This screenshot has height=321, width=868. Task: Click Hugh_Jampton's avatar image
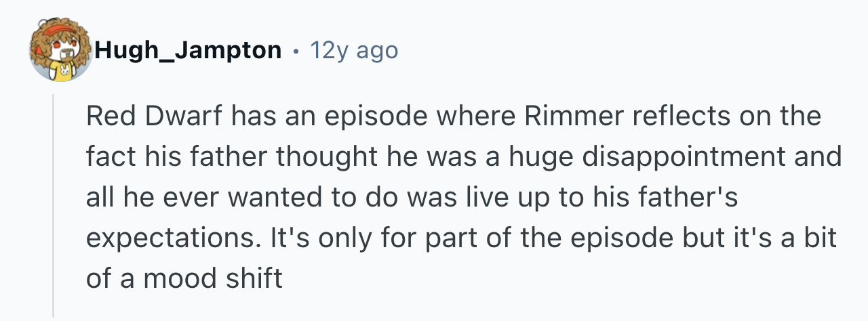(x=61, y=50)
